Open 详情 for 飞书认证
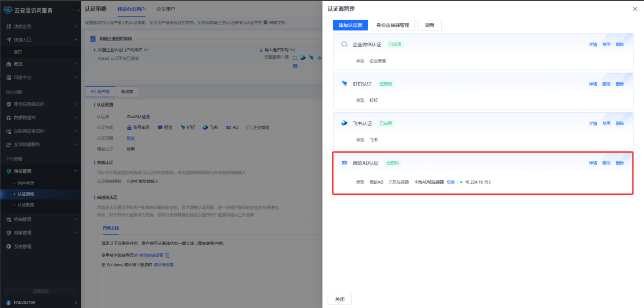This screenshot has height=308, width=644. point(593,123)
